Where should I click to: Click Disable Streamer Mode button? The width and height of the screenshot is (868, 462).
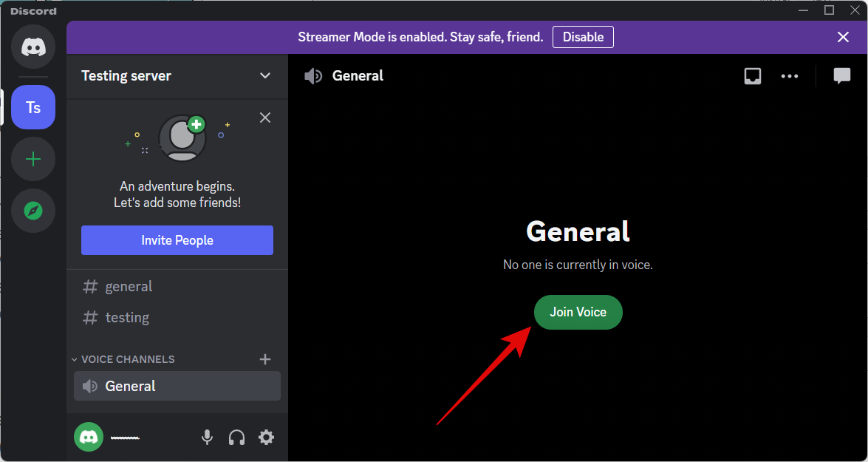tap(583, 37)
